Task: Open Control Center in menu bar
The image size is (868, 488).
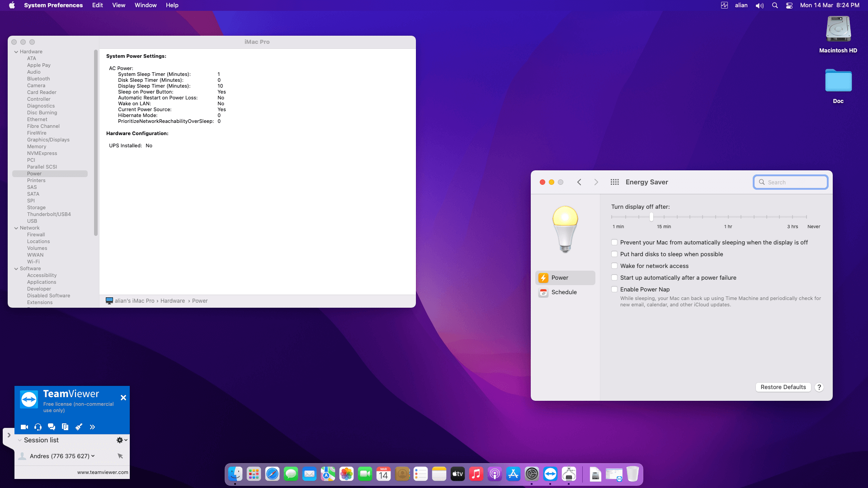Action: click(x=789, y=5)
